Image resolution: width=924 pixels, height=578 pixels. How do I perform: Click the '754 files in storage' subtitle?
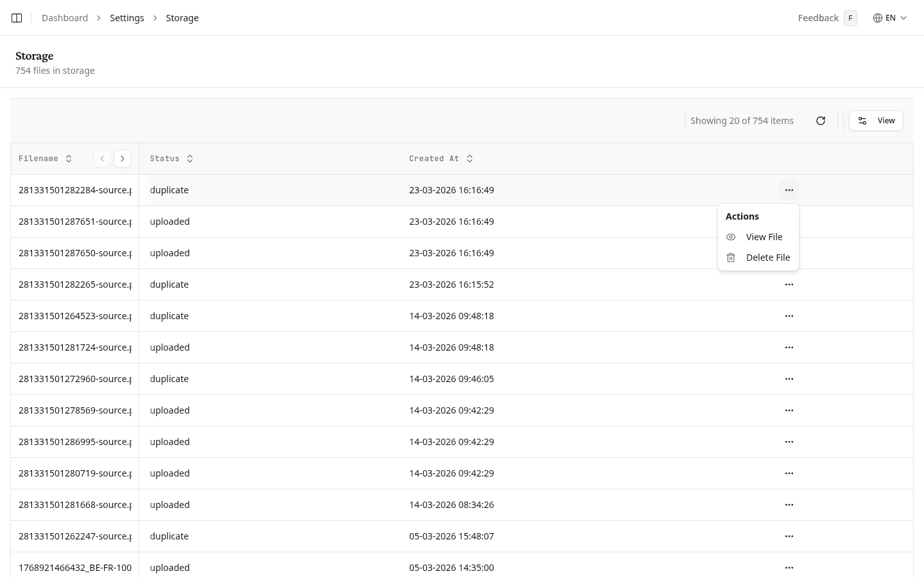pyautogui.click(x=55, y=71)
